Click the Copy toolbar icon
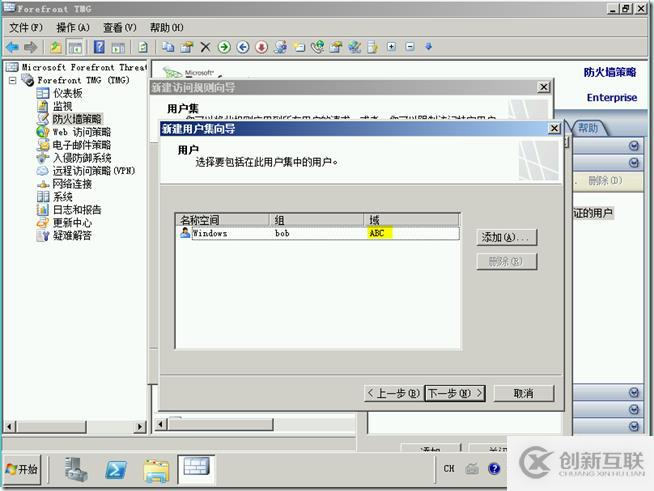Image resolution: width=654 pixels, height=491 pixels. pyautogui.click(x=168, y=47)
